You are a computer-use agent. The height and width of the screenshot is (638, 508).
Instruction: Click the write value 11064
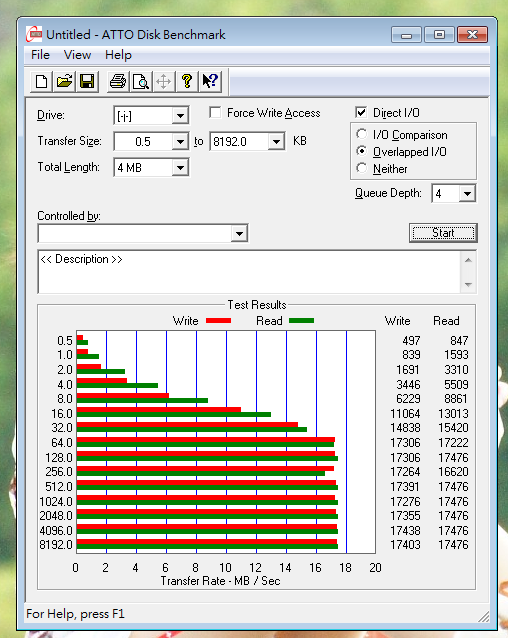405,413
